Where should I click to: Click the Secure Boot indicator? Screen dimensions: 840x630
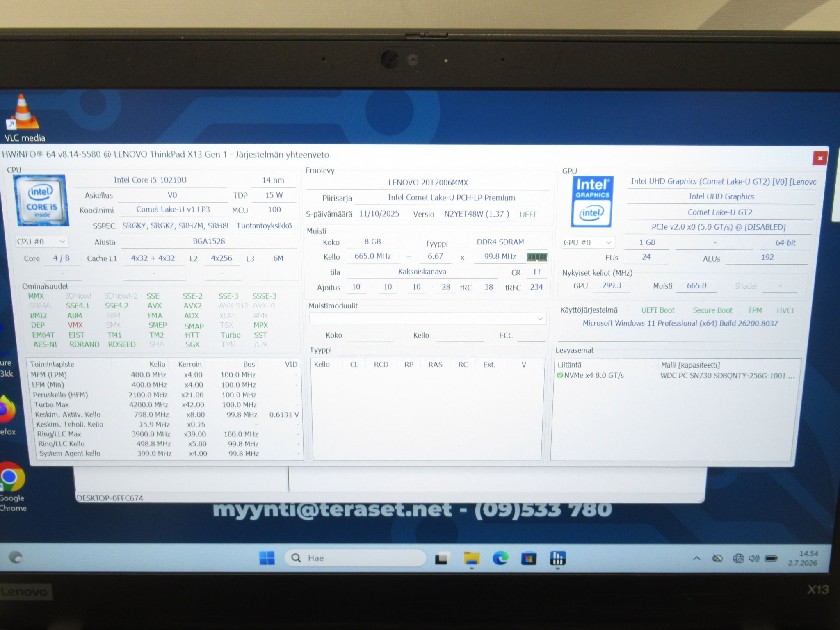(712, 310)
